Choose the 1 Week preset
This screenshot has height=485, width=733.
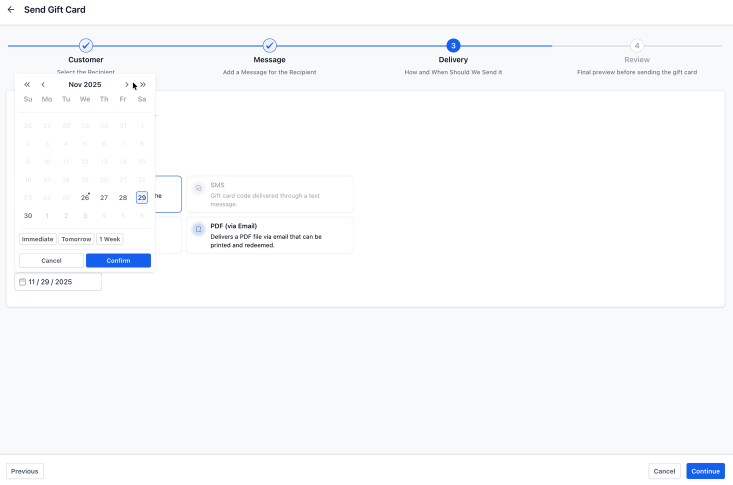click(x=110, y=239)
